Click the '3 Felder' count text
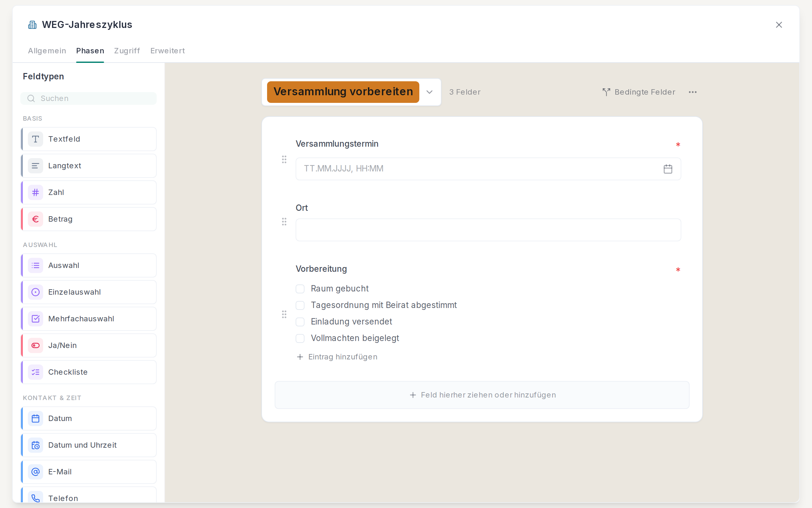Viewport: 812px width, 508px height. [465, 92]
